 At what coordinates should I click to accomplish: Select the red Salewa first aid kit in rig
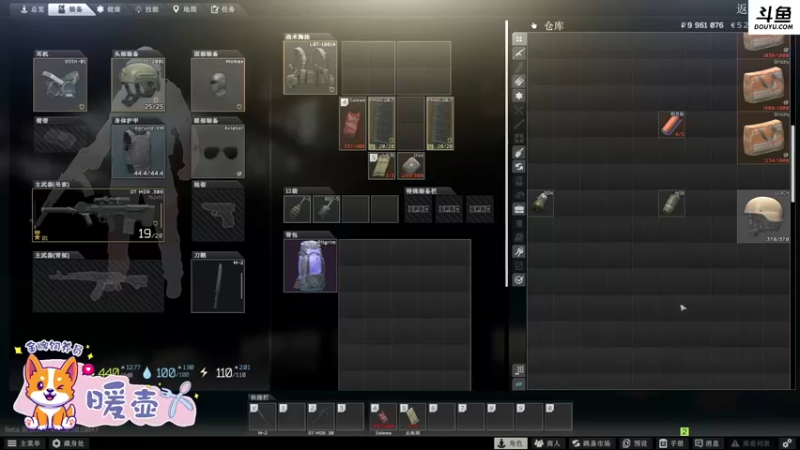coord(353,123)
